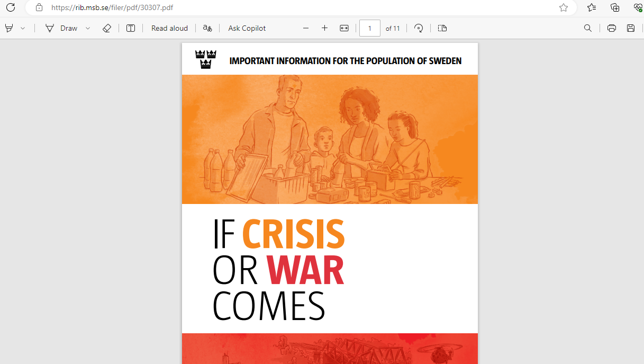Screen dimensions: 644x364
Task: Print the PDF document
Action: tap(612, 28)
